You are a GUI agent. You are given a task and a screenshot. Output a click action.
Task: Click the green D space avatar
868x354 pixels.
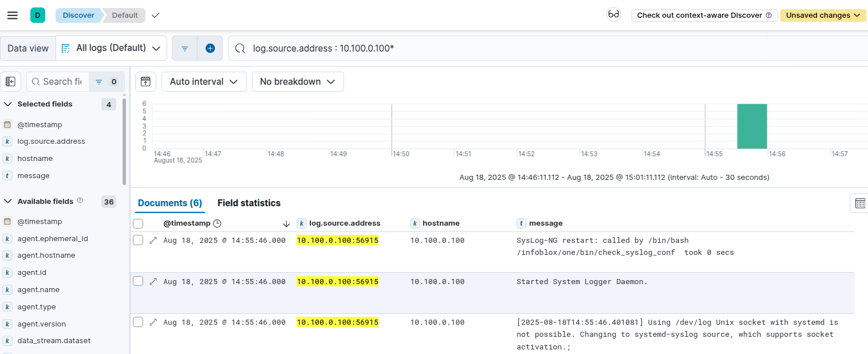pos(38,15)
